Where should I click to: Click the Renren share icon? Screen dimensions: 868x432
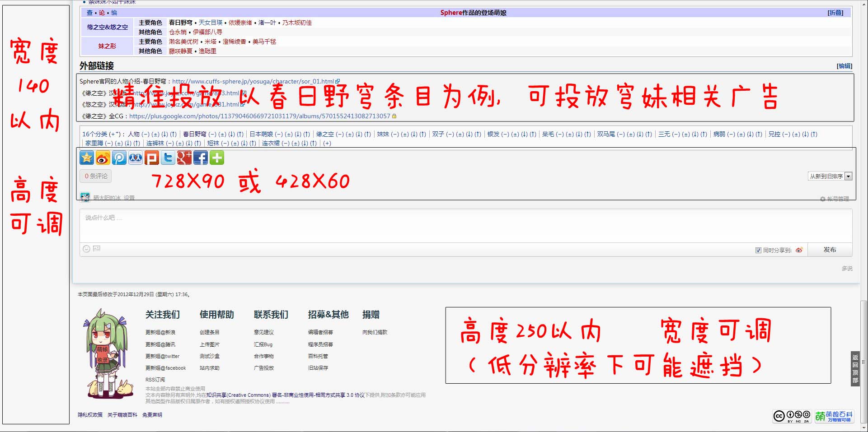[136, 158]
